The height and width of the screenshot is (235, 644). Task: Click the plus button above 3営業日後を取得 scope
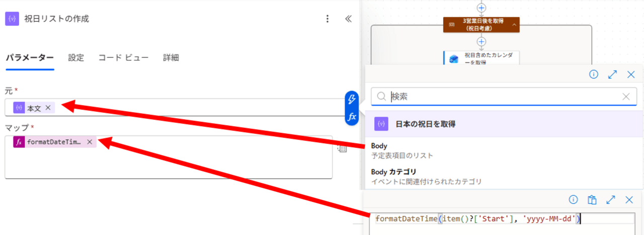pyautogui.click(x=481, y=8)
